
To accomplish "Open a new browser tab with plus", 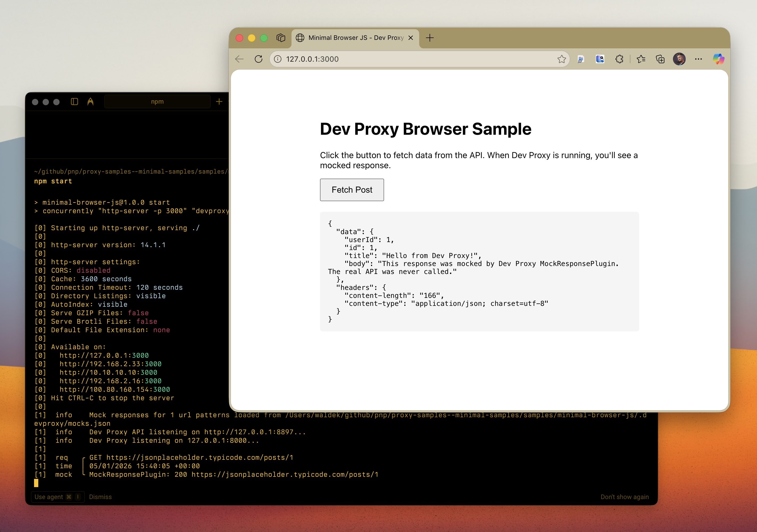I will point(430,37).
